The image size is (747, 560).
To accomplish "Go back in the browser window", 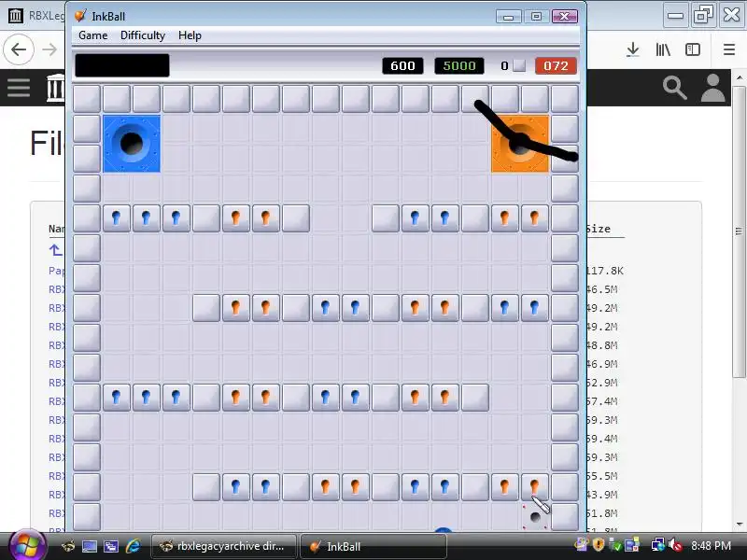I will (x=19, y=49).
